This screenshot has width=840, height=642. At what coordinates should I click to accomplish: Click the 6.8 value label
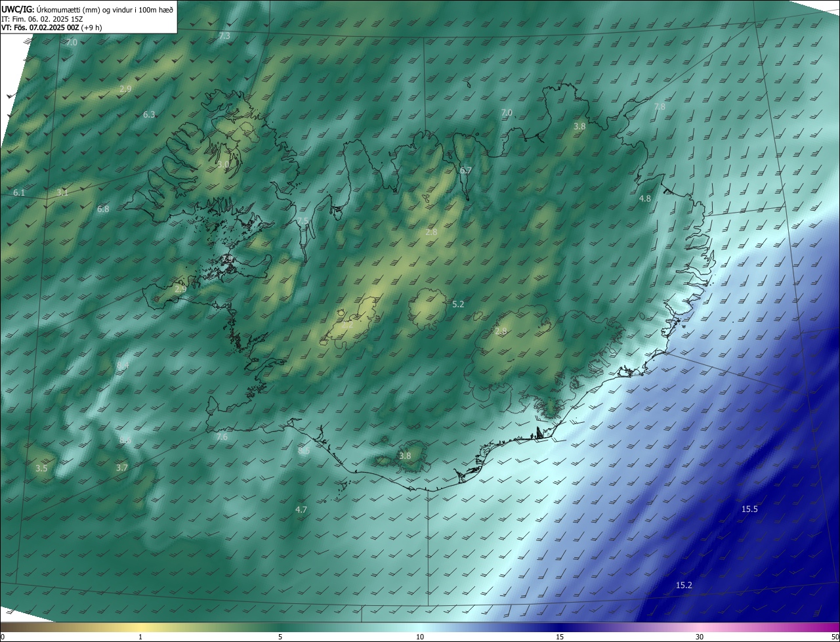pos(103,209)
